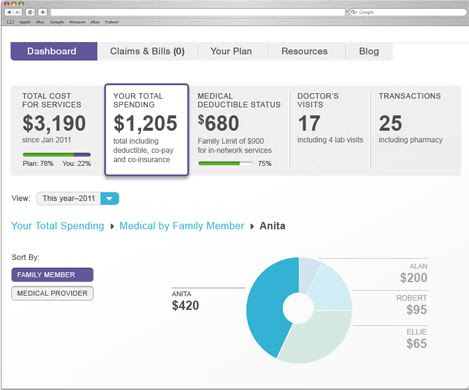469x390 pixels.
Task: Click the 'since Jan 2011' text
Action: (x=47, y=140)
